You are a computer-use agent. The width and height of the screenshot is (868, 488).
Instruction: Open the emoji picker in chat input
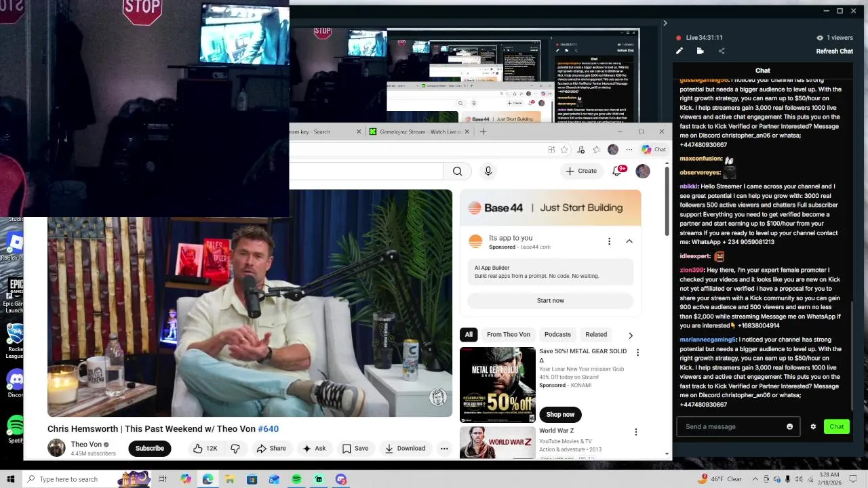tap(789, 426)
